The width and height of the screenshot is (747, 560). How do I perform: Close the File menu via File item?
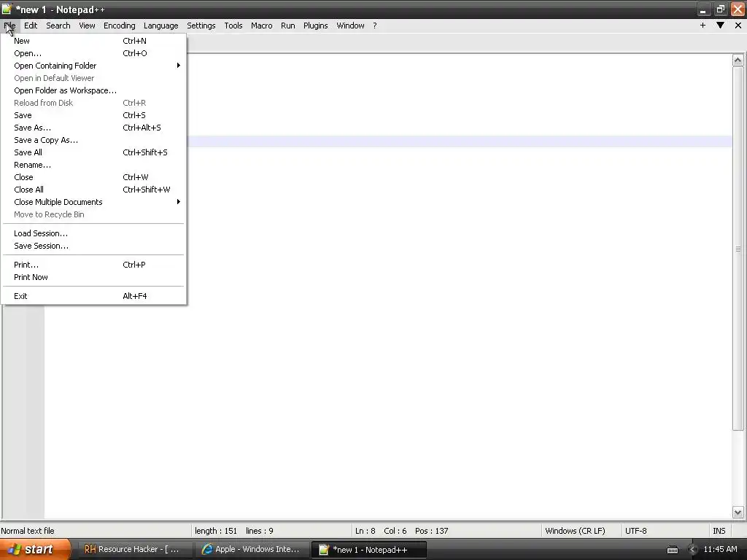coord(9,26)
